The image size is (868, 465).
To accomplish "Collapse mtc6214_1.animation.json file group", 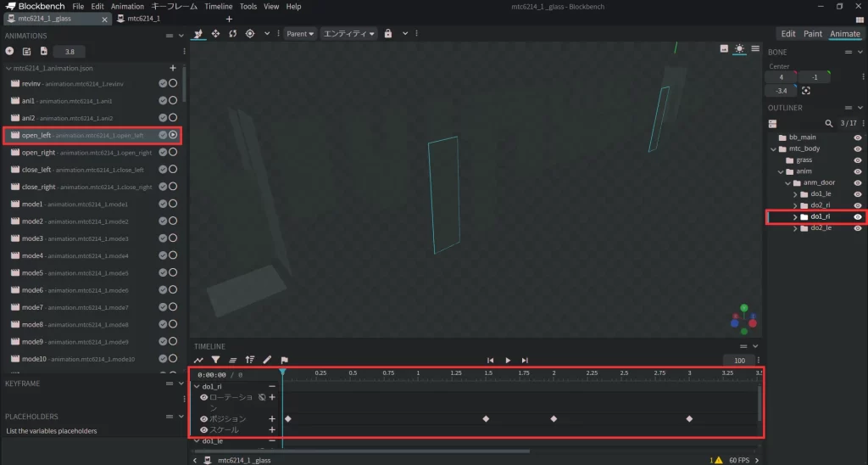I will [x=8, y=68].
